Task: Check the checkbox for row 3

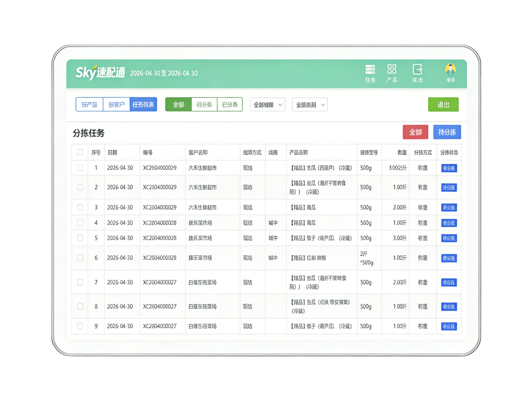Action: coord(80,207)
